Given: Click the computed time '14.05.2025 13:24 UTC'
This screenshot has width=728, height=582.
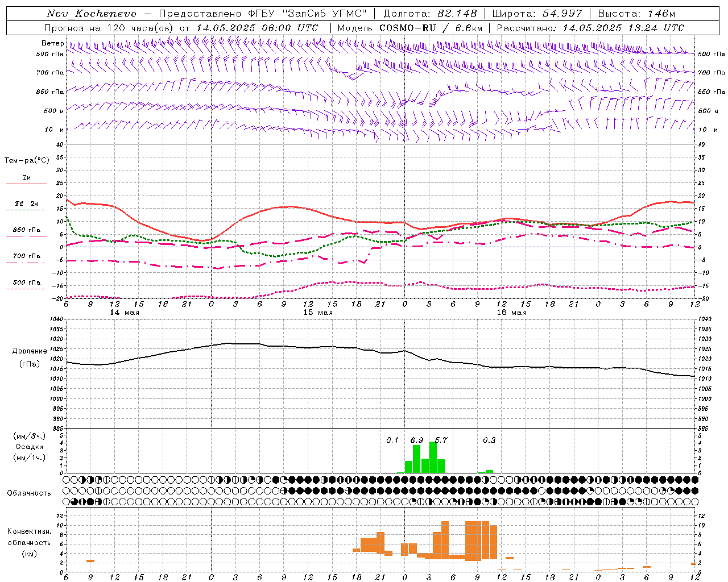Looking at the screenshot, I should point(623,28).
